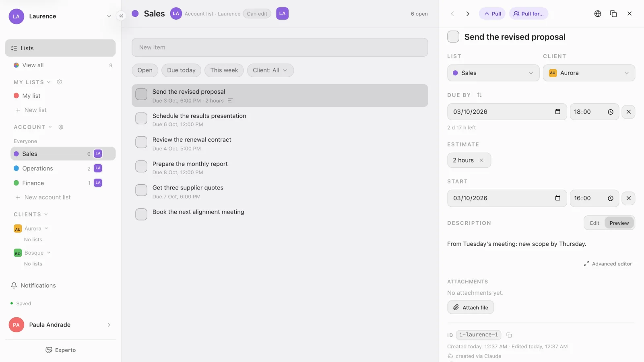This screenshot has height=362, width=644.
Task: Open the Client: All filter dropdown
Action: (270, 70)
